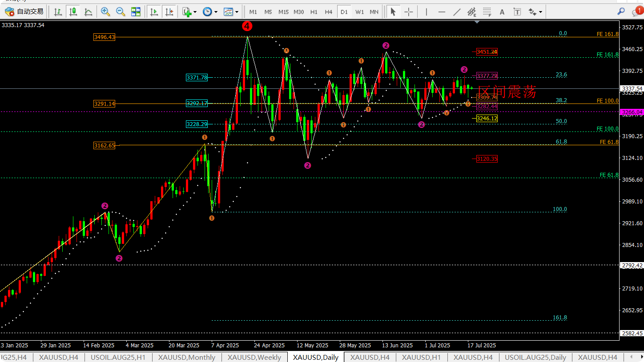Click the zoom out magnifier icon
Viewport: 644px width, 362px height.
[x=121, y=12]
